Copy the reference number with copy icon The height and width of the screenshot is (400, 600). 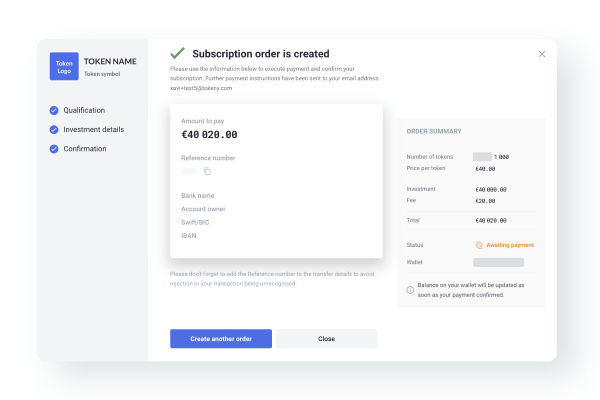coord(207,171)
